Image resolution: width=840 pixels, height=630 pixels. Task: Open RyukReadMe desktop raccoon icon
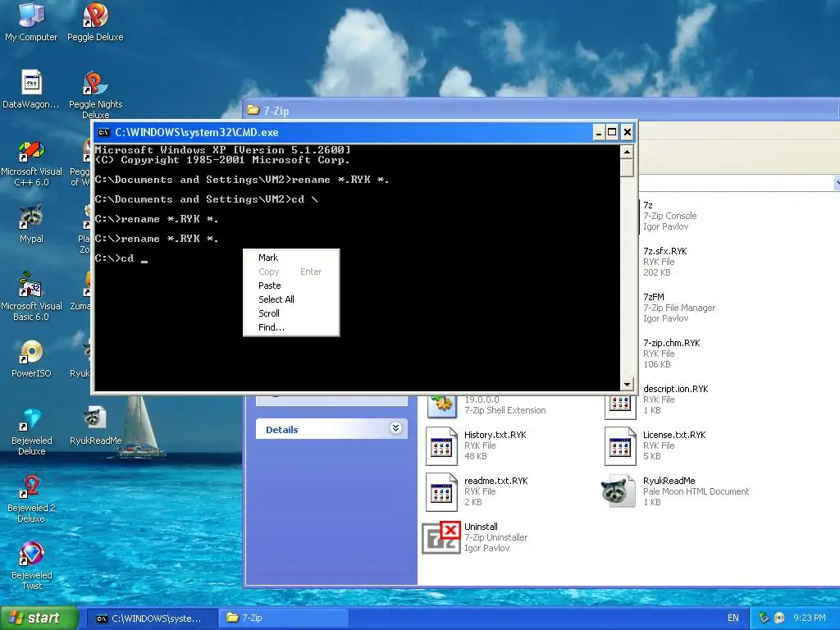pos(95,419)
